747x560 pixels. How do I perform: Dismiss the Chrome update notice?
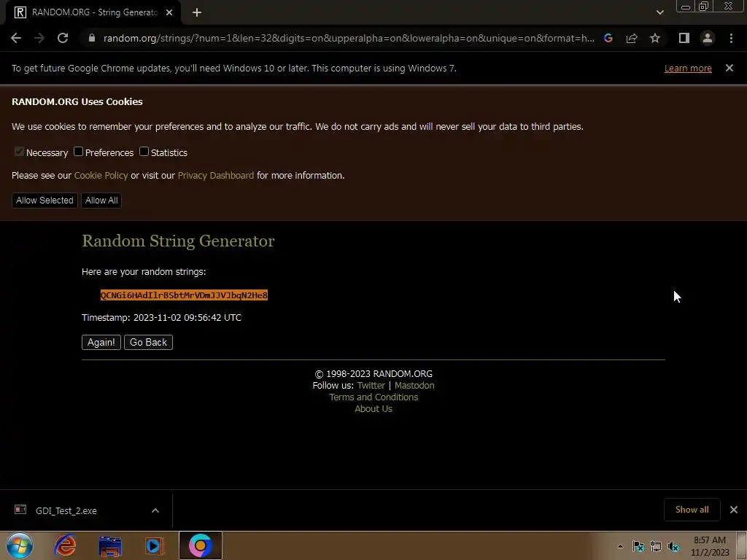pyautogui.click(x=729, y=68)
